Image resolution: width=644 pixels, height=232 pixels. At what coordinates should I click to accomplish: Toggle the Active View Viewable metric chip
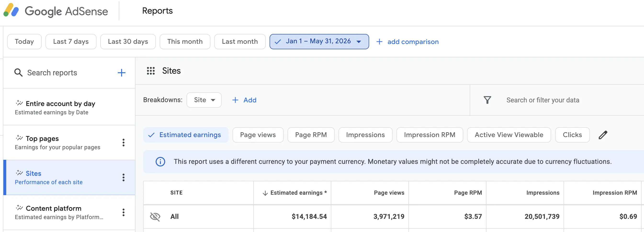coord(509,135)
